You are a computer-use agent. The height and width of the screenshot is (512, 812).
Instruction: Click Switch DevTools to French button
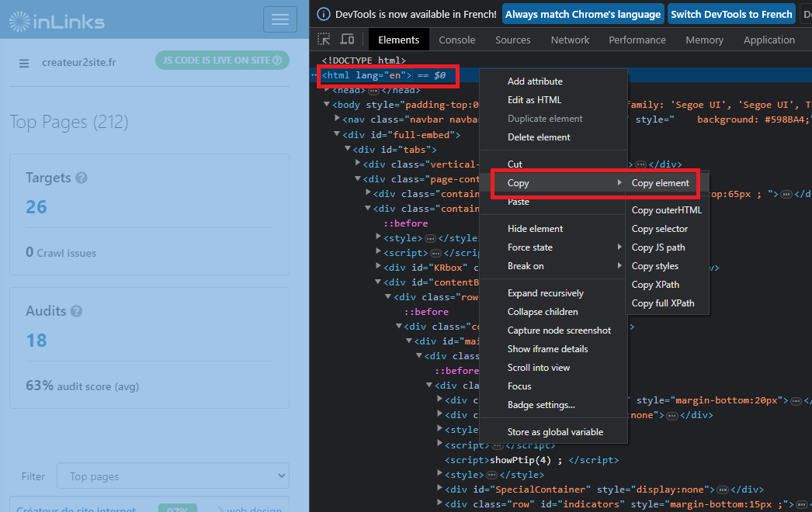pyautogui.click(x=731, y=14)
